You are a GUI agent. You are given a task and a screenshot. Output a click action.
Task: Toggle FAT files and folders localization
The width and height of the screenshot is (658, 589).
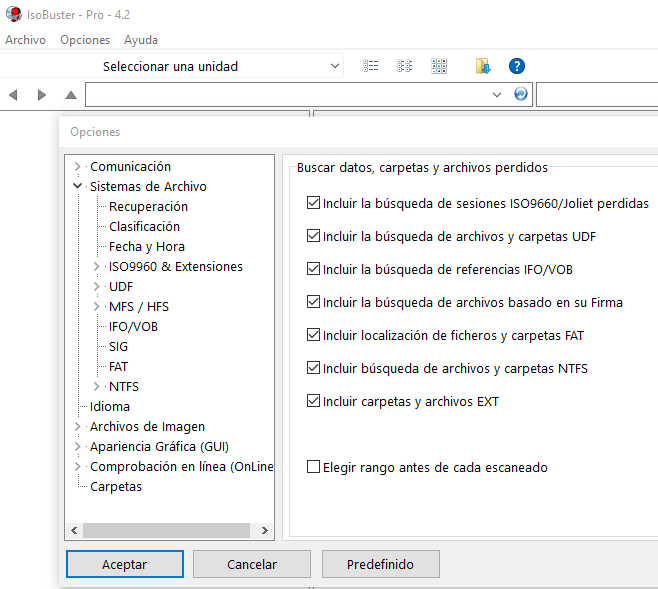[313, 335]
